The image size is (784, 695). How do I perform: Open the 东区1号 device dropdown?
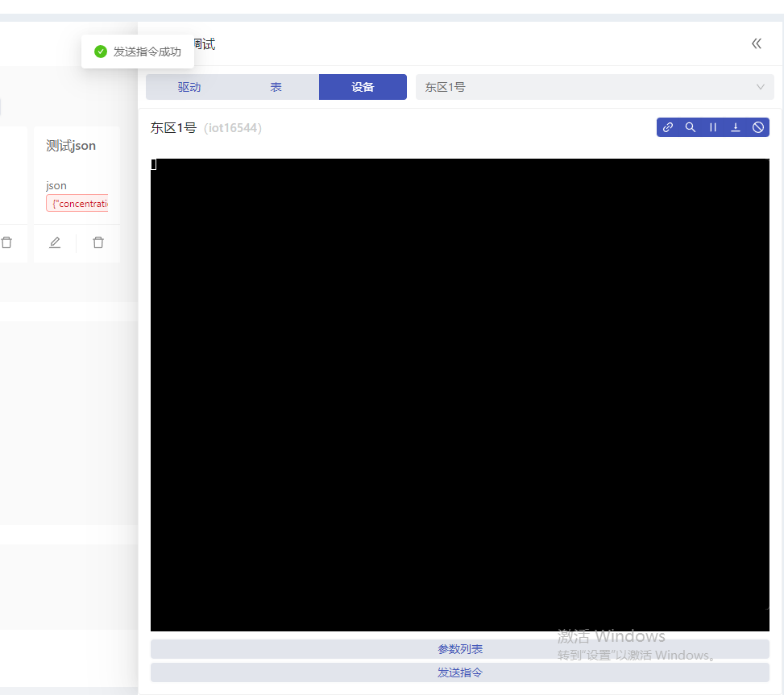(595, 87)
